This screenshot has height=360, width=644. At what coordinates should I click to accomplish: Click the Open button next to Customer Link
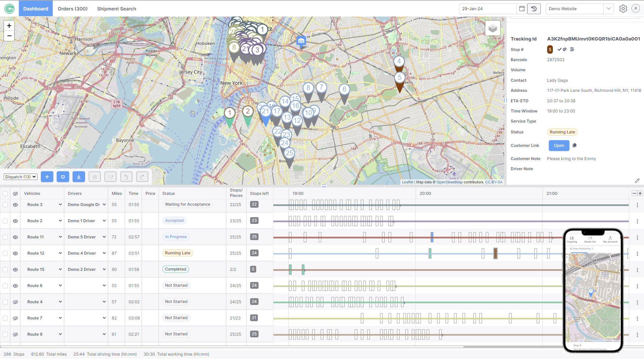[559, 145]
